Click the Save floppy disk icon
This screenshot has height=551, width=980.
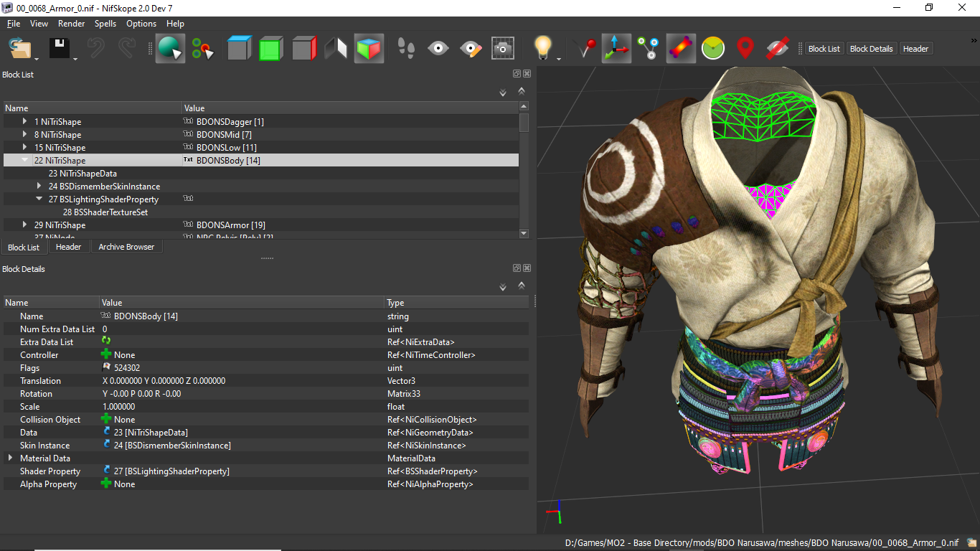coord(59,49)
